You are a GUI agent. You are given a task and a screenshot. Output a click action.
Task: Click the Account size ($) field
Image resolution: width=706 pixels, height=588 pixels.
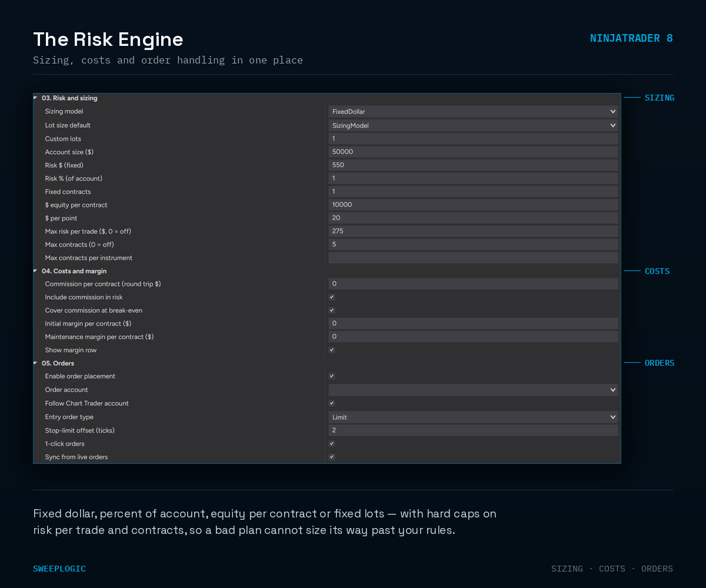[473, 152]
